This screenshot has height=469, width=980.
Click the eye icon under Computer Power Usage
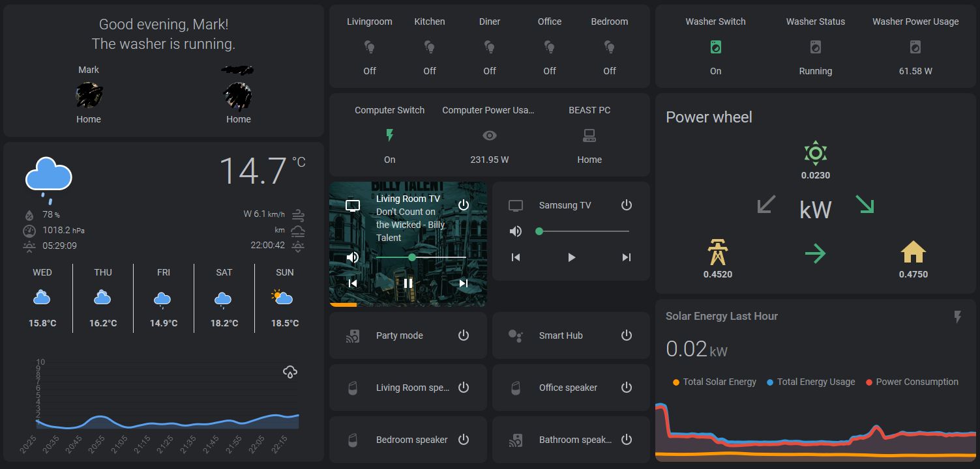click(490, 135)
